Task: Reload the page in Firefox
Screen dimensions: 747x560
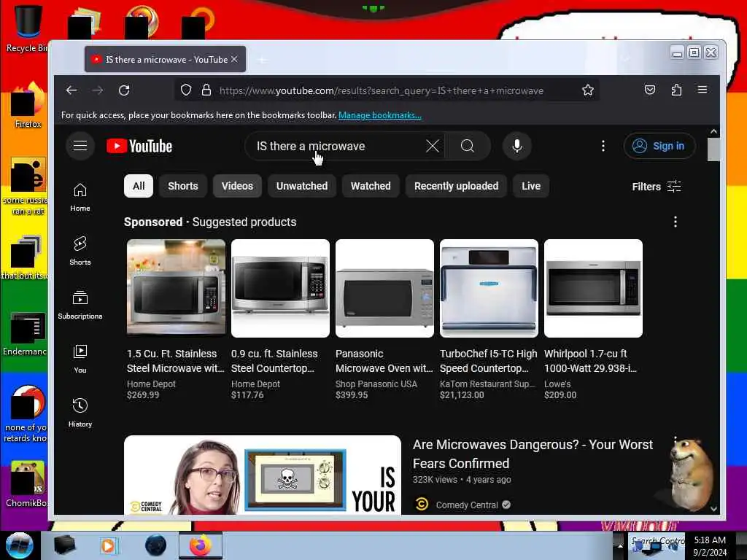Action: pos(124,90)
